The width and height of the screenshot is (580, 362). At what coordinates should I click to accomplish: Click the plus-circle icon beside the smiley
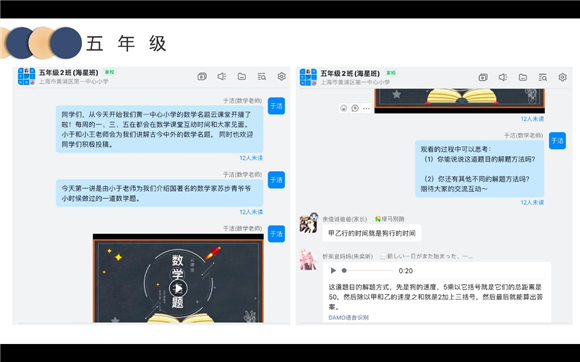(355, 108)
